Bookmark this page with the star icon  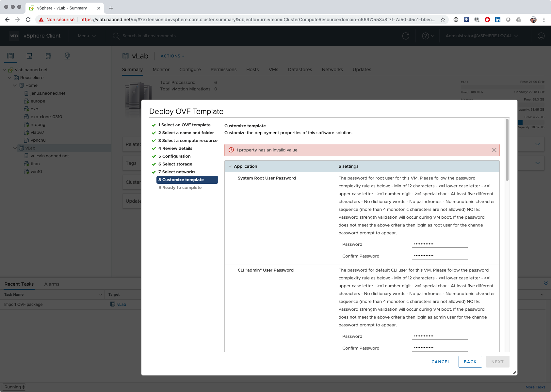click(443, 20)
